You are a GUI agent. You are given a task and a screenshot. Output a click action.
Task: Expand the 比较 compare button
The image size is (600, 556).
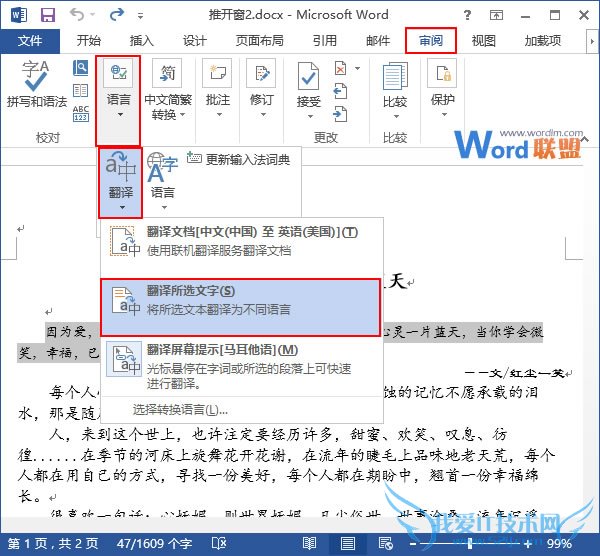pyautogui.click(x=395, y=91)
